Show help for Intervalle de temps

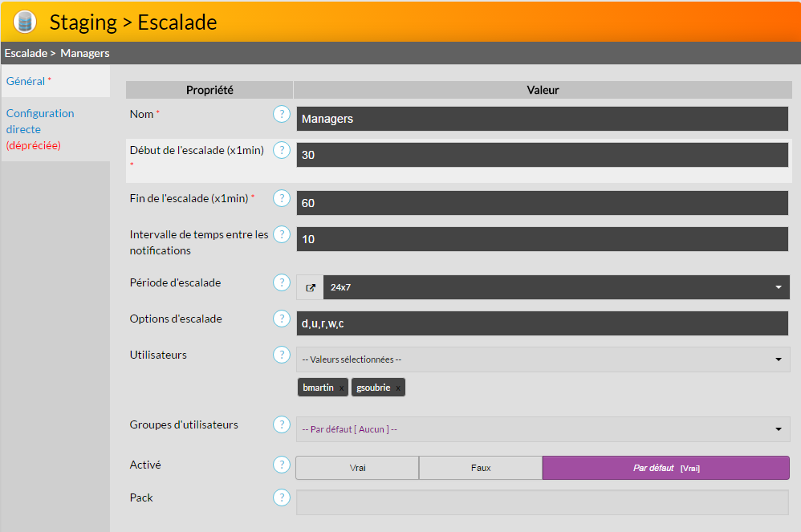click(x=281, y=234)
